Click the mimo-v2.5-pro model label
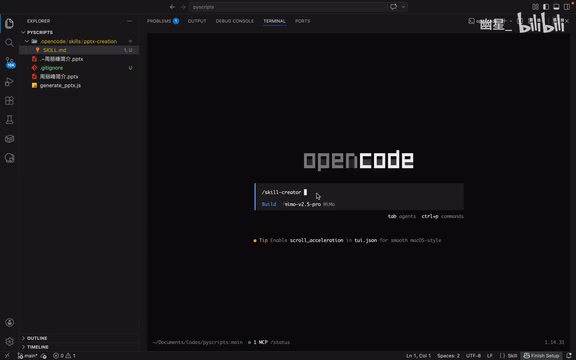Screen dimensions: 576x360 pos(302,204)
